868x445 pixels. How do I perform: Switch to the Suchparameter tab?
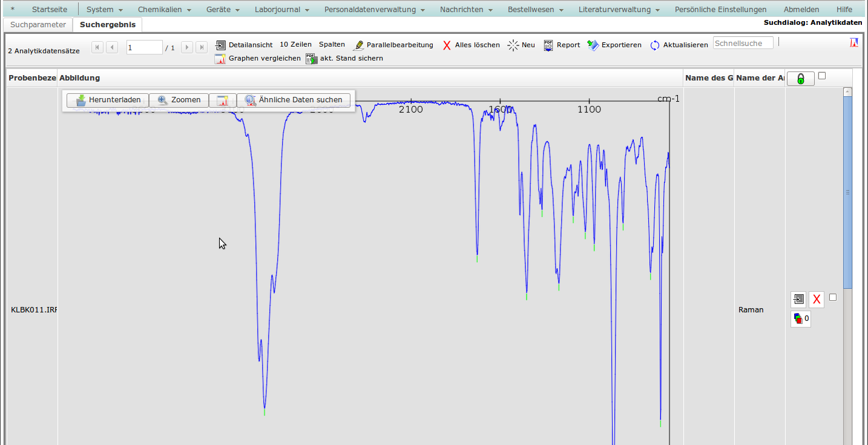(x=38, y=25)
